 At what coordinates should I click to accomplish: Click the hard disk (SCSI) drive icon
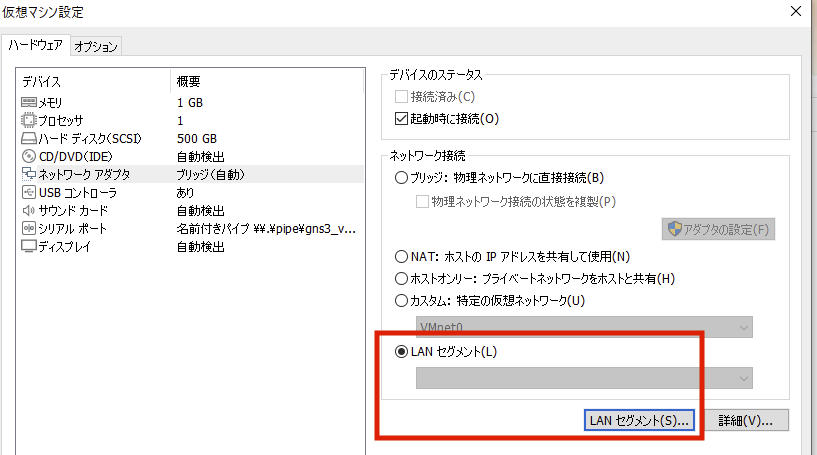click(x=29, y=139)
